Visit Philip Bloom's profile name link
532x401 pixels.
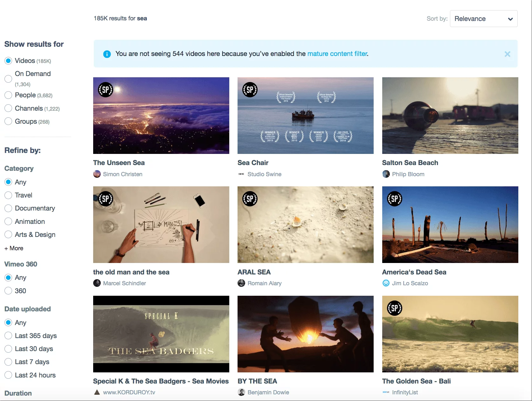click(408, 174)
